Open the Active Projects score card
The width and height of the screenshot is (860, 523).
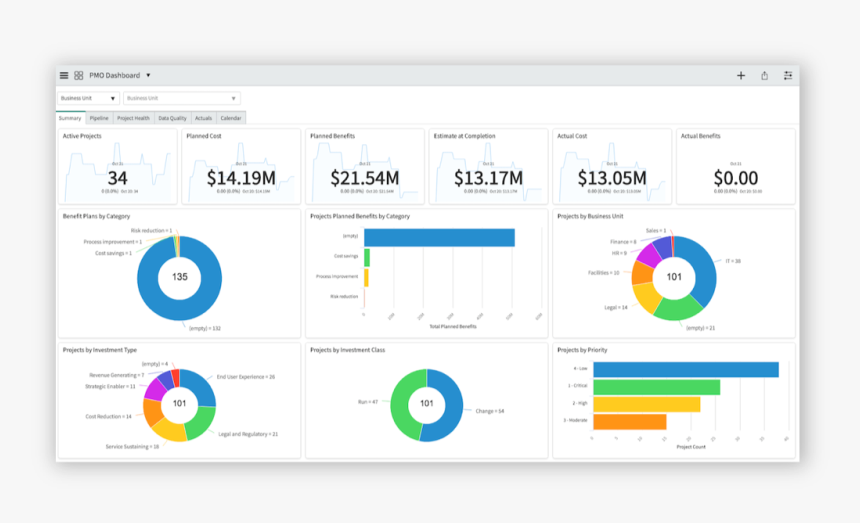117,167
